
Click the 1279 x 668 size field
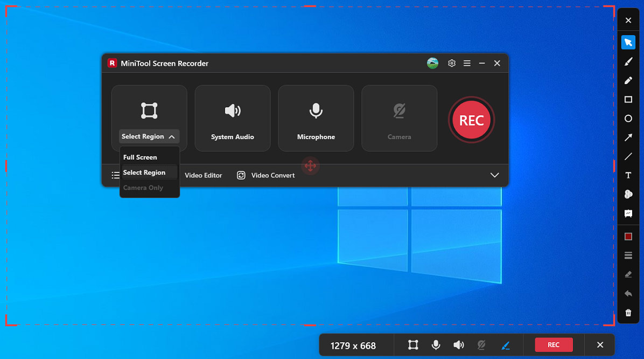[356, 344]
